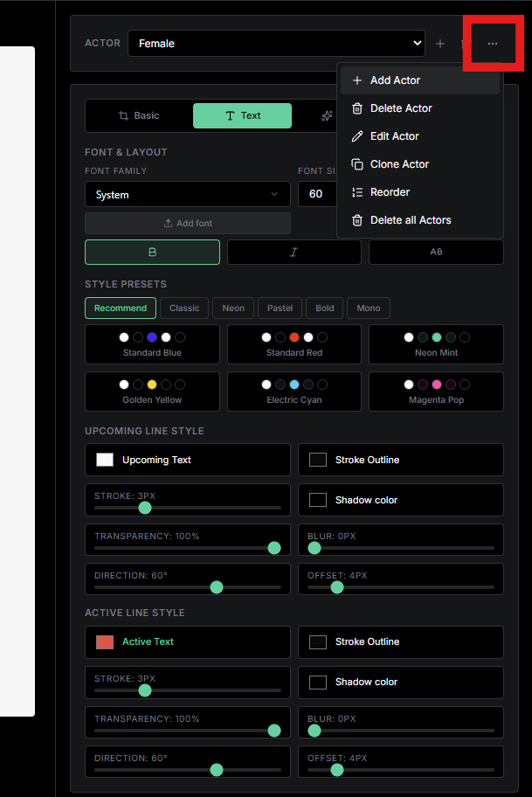Choose Delete Actor from the menu
The image size is (532, 797).
(419, 108)
